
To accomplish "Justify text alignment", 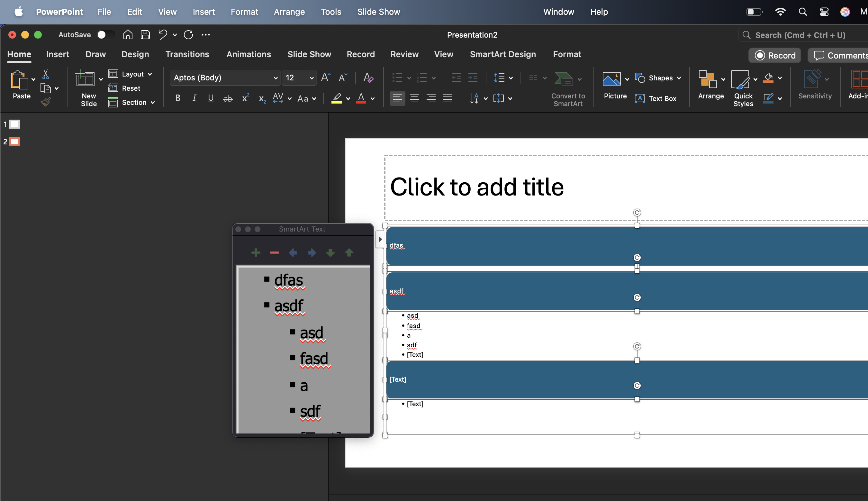I will pyautogui.click(x=448, y=98).
